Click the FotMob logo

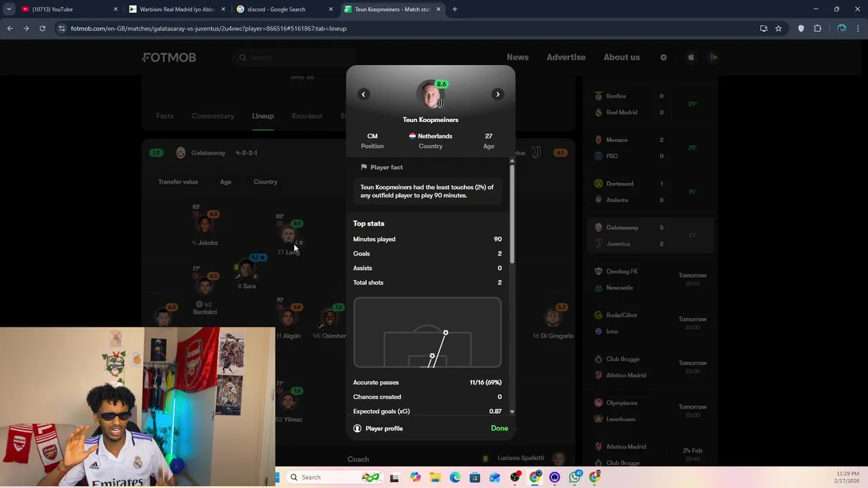pos(170,58)
